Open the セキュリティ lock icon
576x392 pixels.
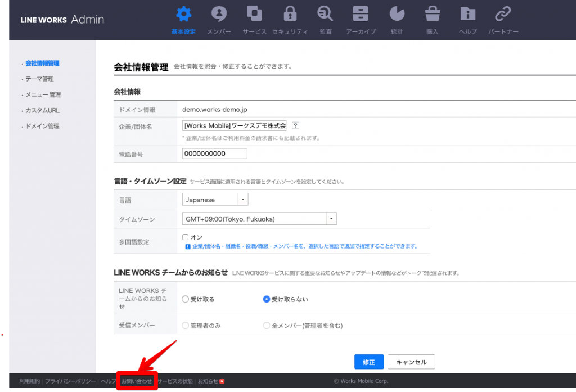290,14
